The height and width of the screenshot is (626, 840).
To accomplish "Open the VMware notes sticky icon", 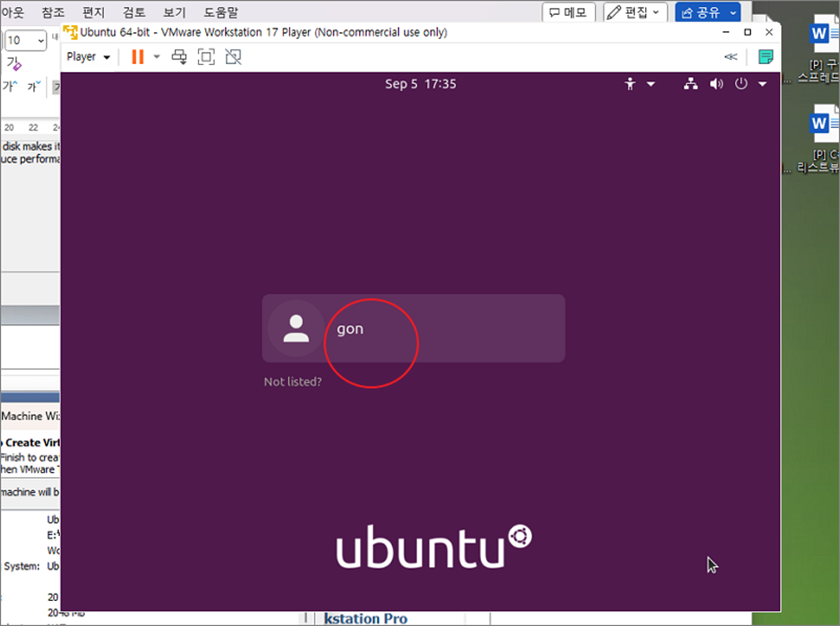I will coord(766,57).
